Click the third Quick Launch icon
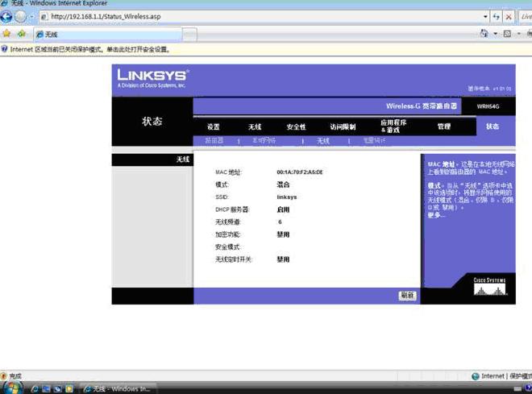Viewport: 532px width, 394px height. [58, 389]
